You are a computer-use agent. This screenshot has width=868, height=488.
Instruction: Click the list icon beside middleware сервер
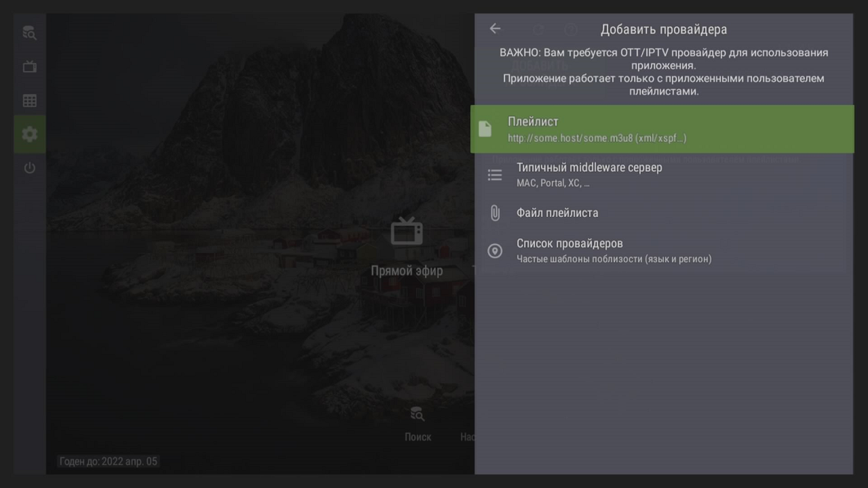tap(495, 175)
